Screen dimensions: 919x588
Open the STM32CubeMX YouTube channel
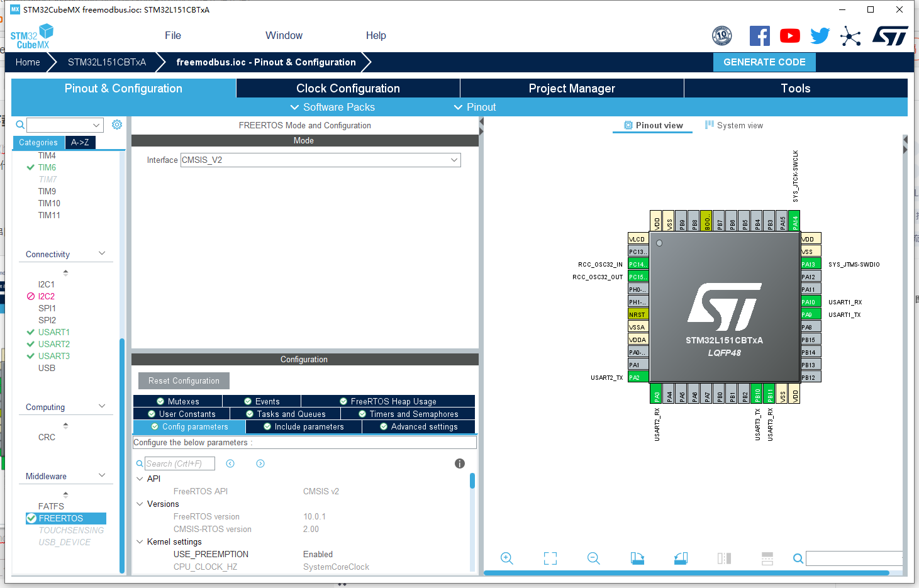(789, 36)
